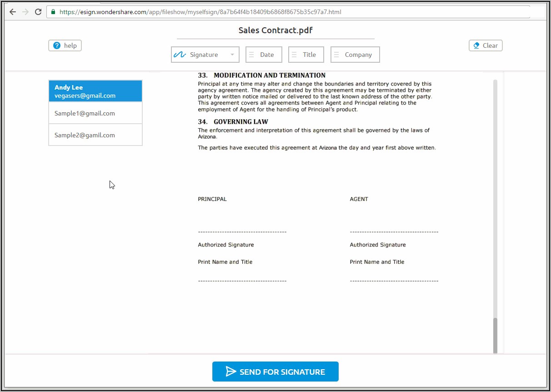The width and height of the screenshot is (551, 392).
Task: Click the handle icon on the Date field
Action: [251, 55]
